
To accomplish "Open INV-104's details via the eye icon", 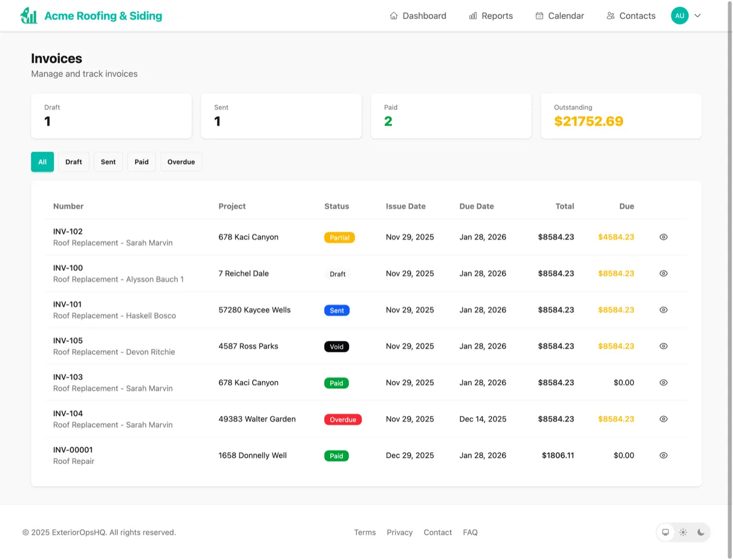I will pyautogui.click(x=663, y=418).
